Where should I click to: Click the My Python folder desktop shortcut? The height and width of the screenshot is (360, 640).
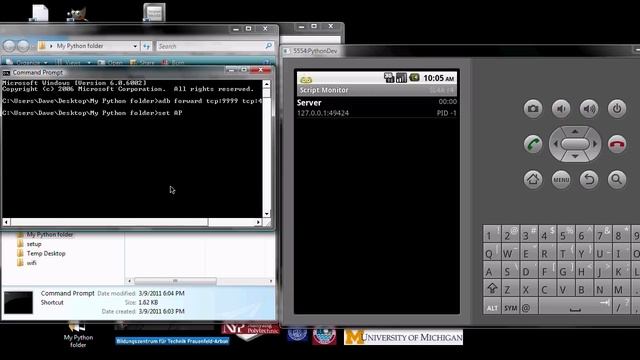pyautogui.click(x=78, y=334)
